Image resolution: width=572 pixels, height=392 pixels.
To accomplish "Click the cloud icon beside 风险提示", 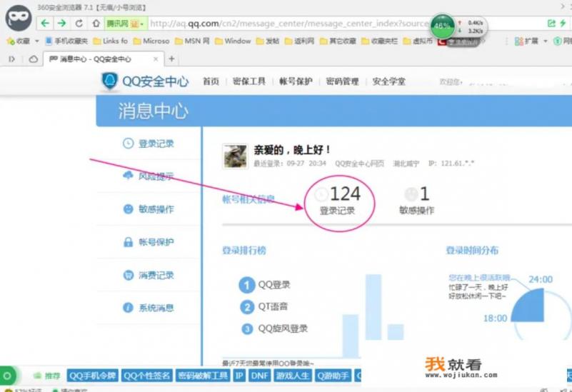I will point(128,176).
